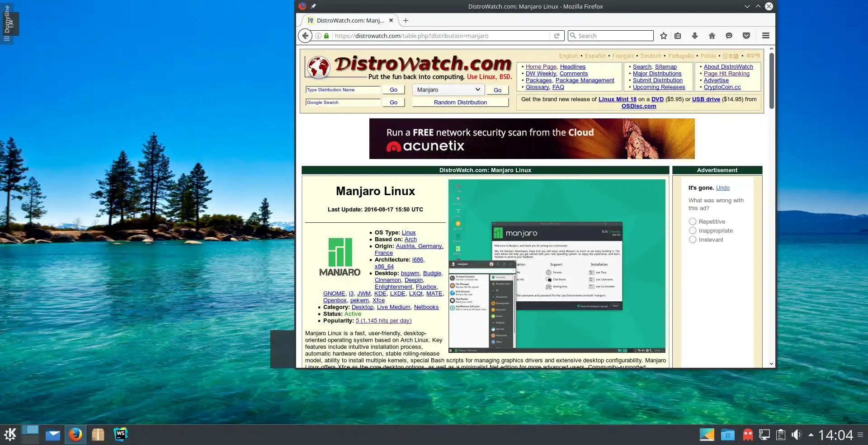This screenshot has height=445, width=868.
Task: Open the Domyślne desktop toolbox widget
Action: point(7,23)
